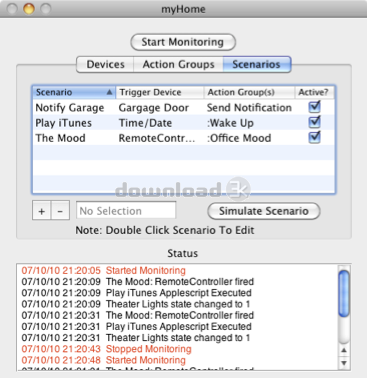Select the Notify Garage scenario row

pos(184,107)
